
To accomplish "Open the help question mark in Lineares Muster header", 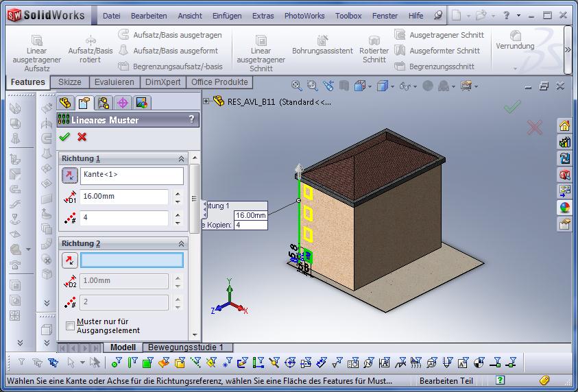I will (x=191, y=120).
